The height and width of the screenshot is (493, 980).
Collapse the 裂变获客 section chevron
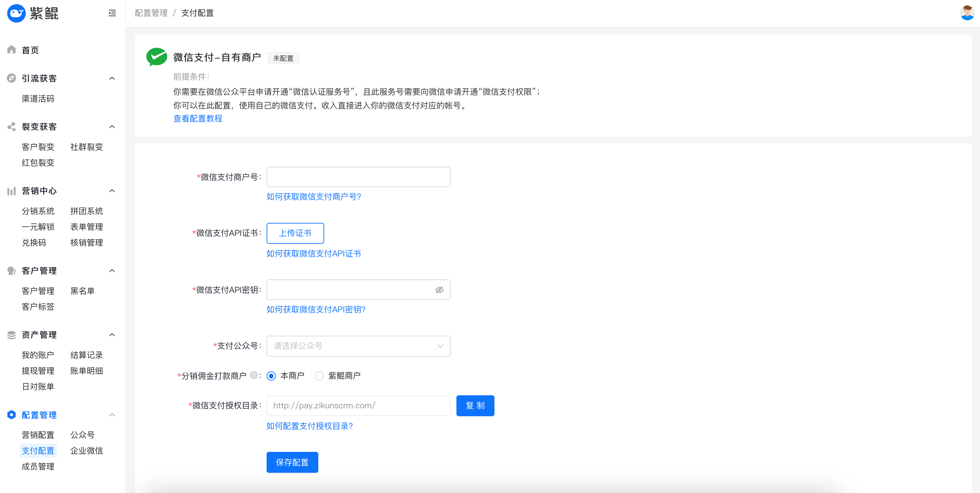(x=112, y=127)
